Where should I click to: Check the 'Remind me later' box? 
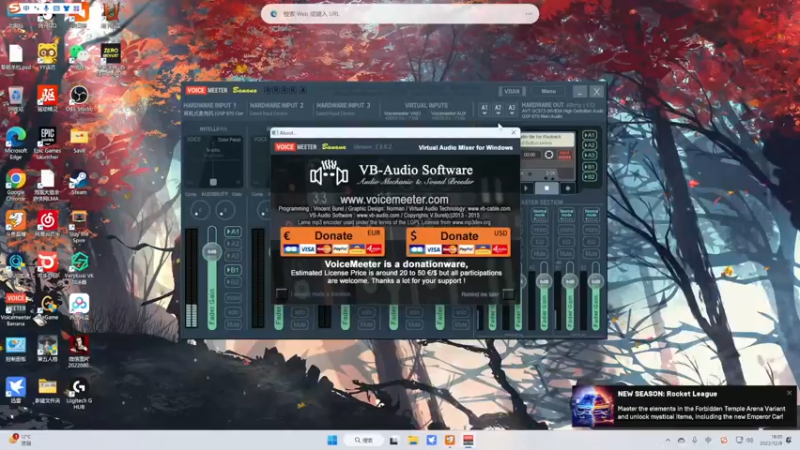[x=508, y=293]
